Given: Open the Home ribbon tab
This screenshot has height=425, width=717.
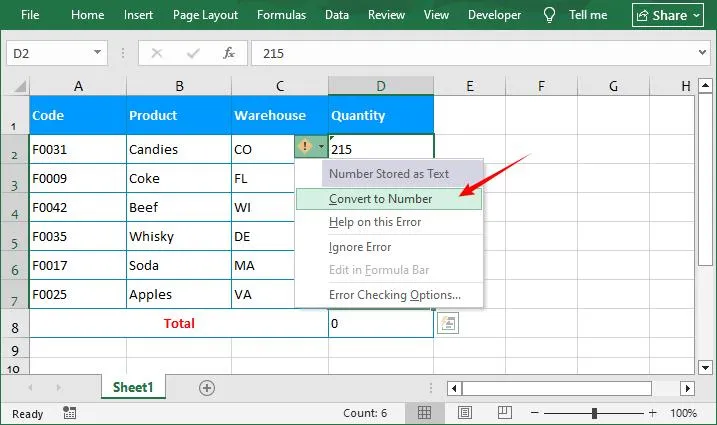Looking at the screenshot, I should point(87,15).
